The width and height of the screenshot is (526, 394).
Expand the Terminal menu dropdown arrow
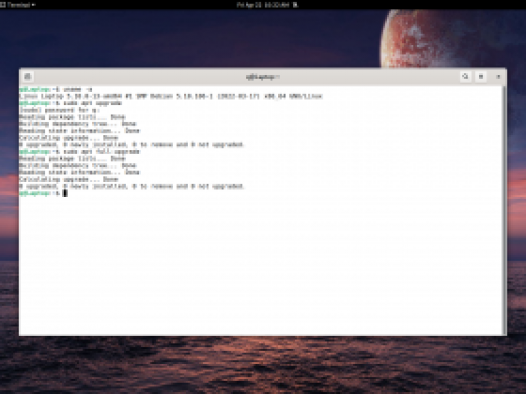coord(34,5)
